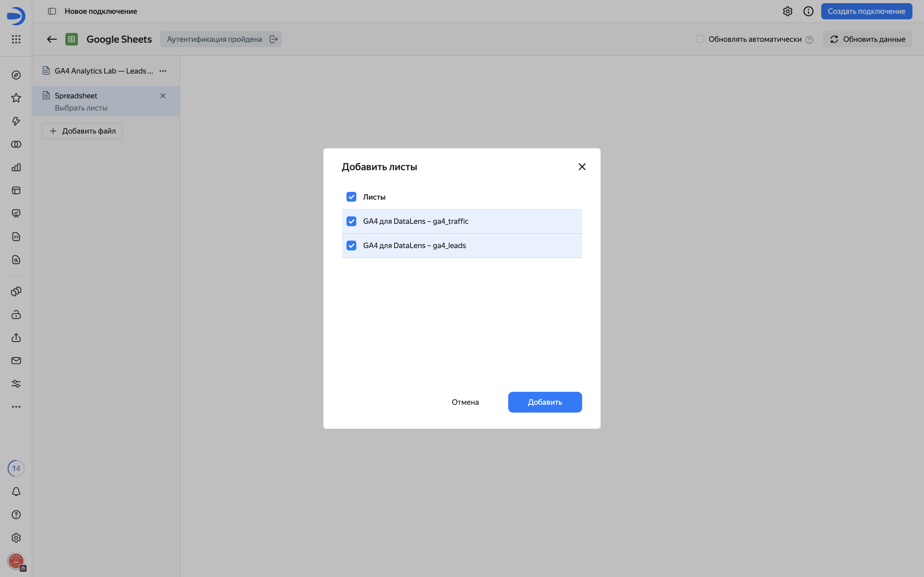Open the all services grid icon
Image resolution: width=924 pixels, height=577 pixels.
pos(16,39)
